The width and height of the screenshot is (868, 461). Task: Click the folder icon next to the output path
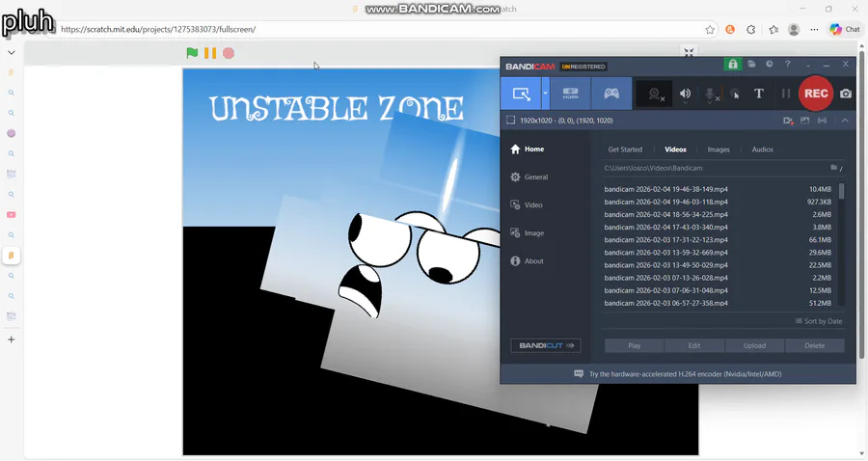pos(833,167)
